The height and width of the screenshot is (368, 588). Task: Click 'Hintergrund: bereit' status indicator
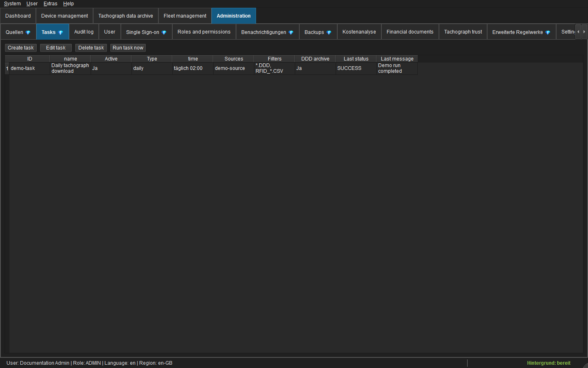click(548, 363)
